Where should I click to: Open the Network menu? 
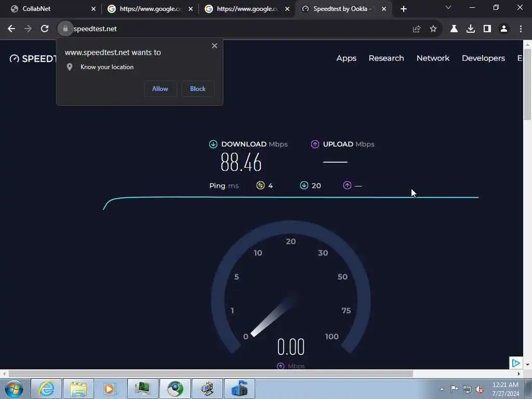pyautogui.click(x=433, y=58)
